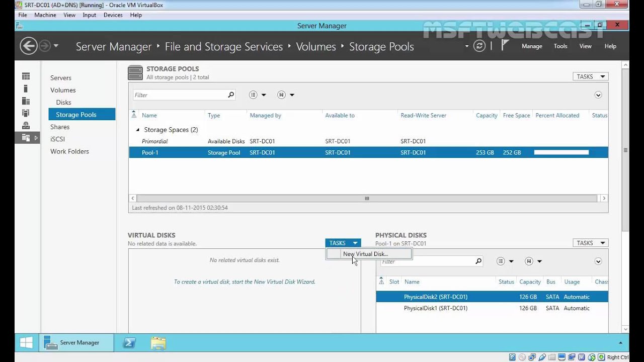Select Storage Pools in navigation
Screen dimensions: 644x362
click(x=82, y=115)
